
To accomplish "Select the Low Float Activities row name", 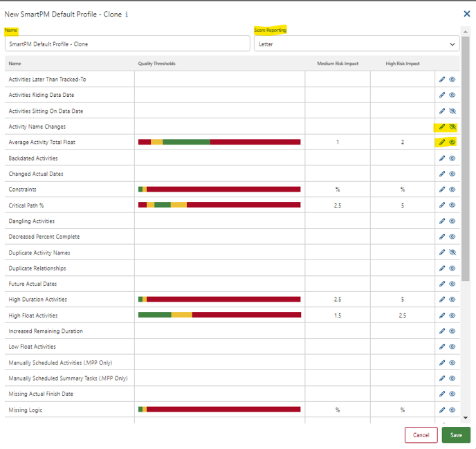I will [x=33, y=347].
